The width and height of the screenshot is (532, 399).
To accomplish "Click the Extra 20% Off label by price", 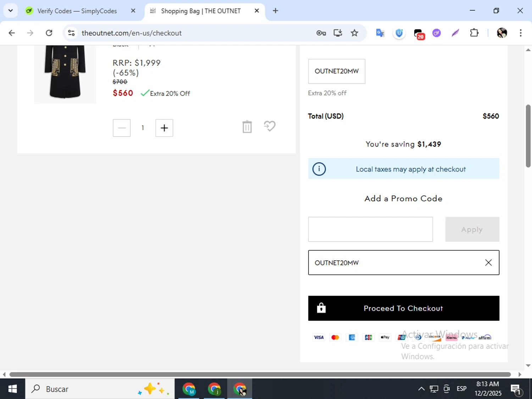I will tap(170, 94).
